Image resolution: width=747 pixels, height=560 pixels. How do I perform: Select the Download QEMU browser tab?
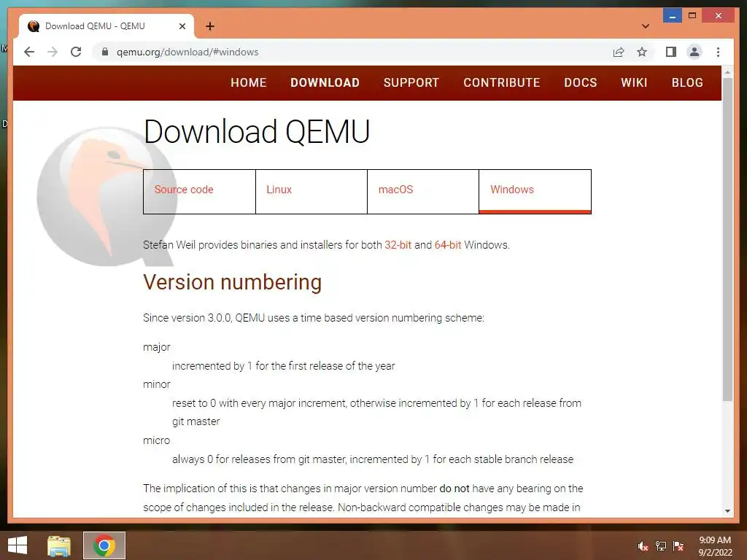pos(107,26)
